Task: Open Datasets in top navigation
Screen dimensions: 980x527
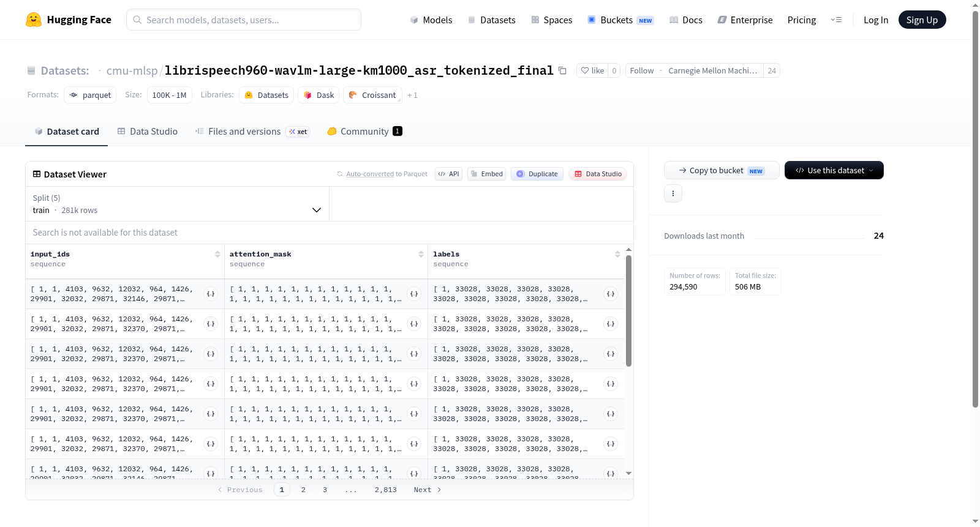Action: point(492,20)
